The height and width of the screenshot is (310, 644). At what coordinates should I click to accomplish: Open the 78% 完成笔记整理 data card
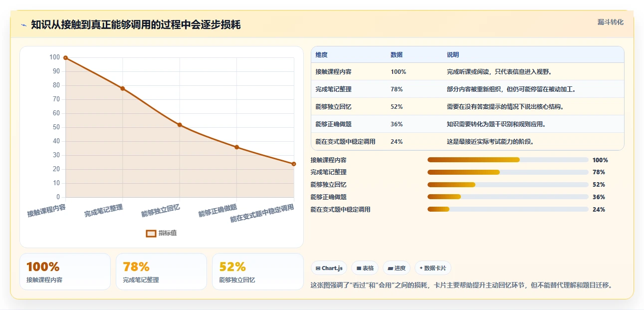pos(161,272)
